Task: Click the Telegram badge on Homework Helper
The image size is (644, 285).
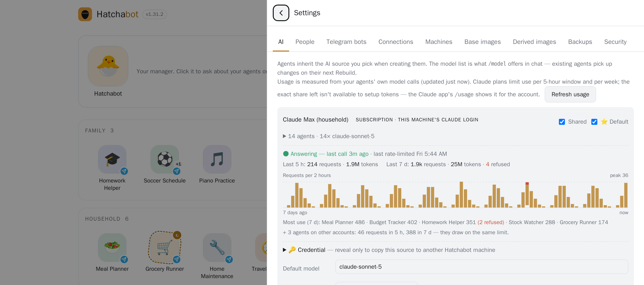Action: point(124,171)
